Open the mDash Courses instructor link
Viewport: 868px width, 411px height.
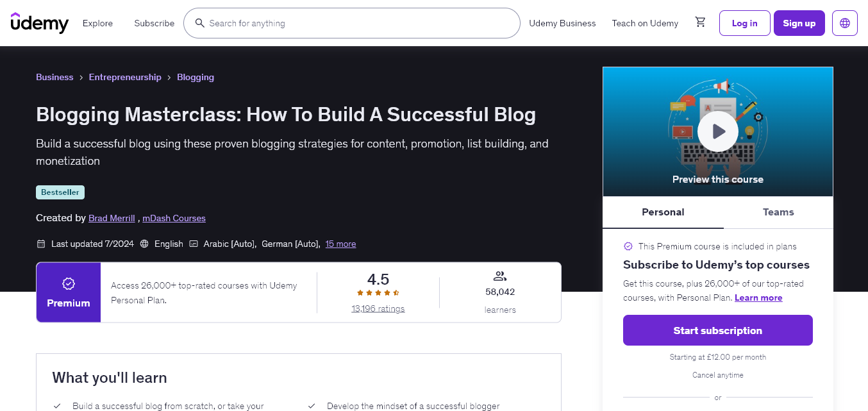coord(174,218)
